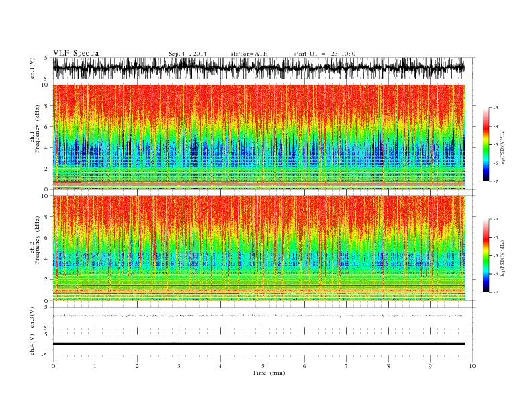This screenshot has width=532, height=411.
Task: Click the ch.1 "Frequency (kHz)" axis label
Action: (37, 129)
